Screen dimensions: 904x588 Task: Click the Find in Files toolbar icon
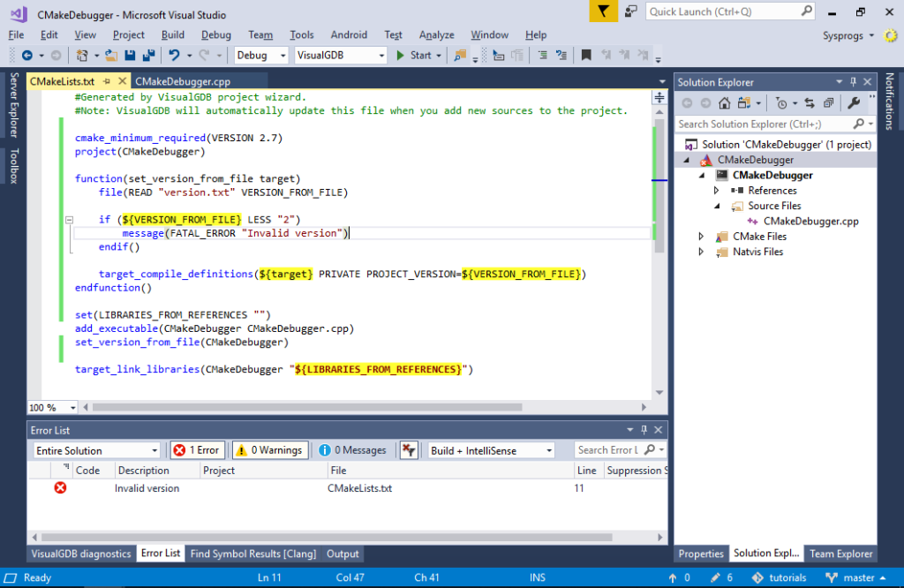459,56
